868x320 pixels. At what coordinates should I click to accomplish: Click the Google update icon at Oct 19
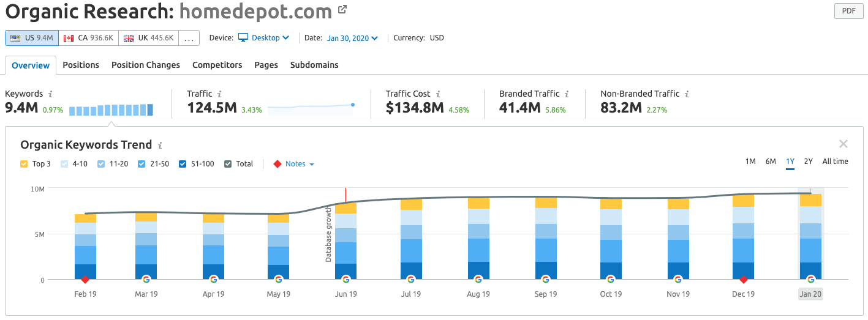click(610, 279)
